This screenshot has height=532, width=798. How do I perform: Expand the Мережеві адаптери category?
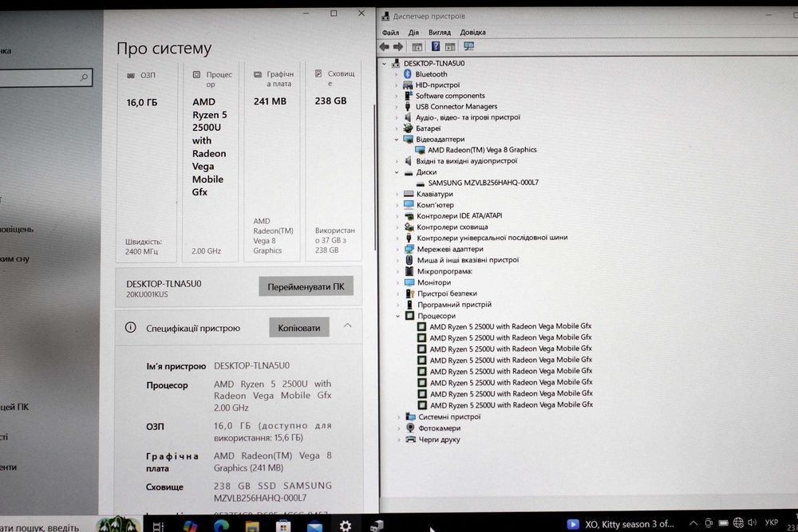(397, 249)
